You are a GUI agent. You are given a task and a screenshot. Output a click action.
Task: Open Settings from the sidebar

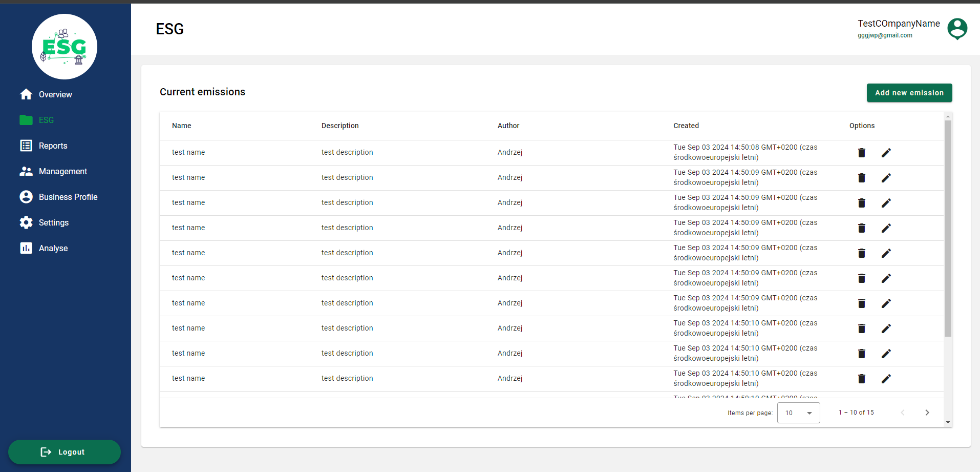point(44,222)
